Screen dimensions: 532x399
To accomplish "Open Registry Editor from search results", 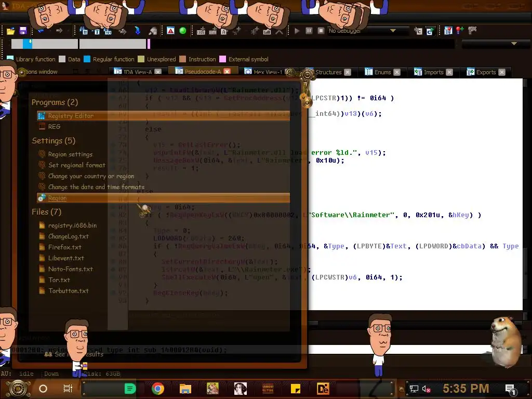I will tap(163, 116).
